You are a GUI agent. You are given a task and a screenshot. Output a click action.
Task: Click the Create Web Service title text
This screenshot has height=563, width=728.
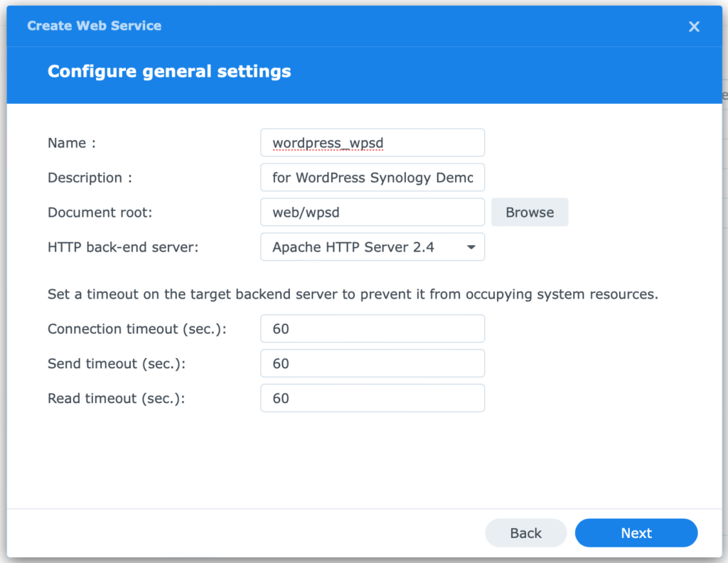pos(94,26)
